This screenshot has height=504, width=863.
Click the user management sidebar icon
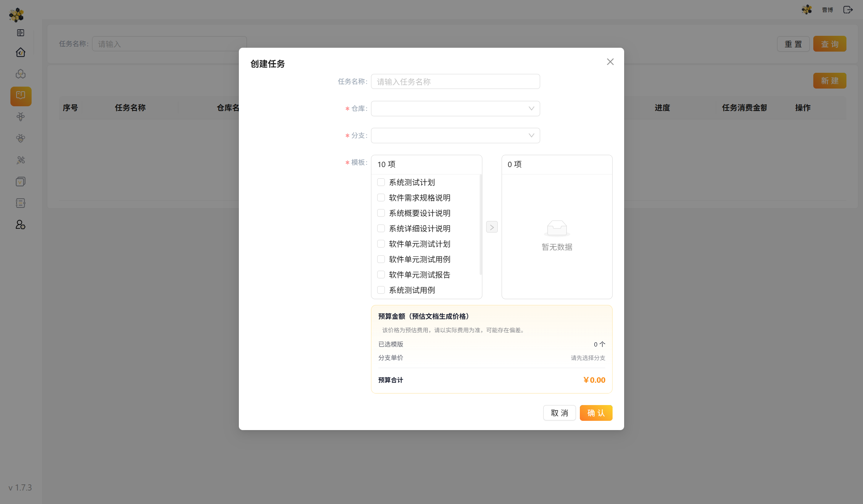[x=20, y=224]
